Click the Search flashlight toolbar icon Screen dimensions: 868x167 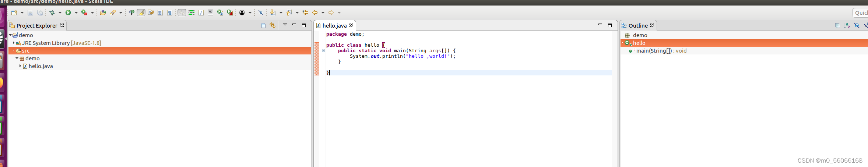pyautogui.click(x=113, y=13)
